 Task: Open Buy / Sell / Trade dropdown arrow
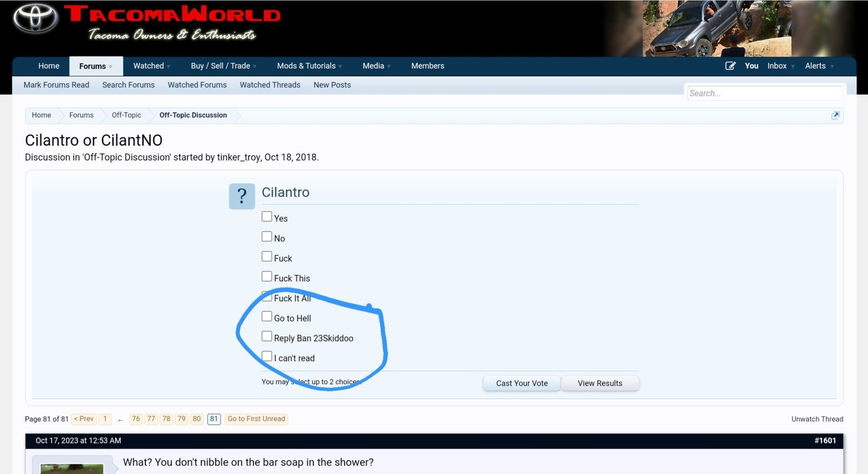coord(255,67)
